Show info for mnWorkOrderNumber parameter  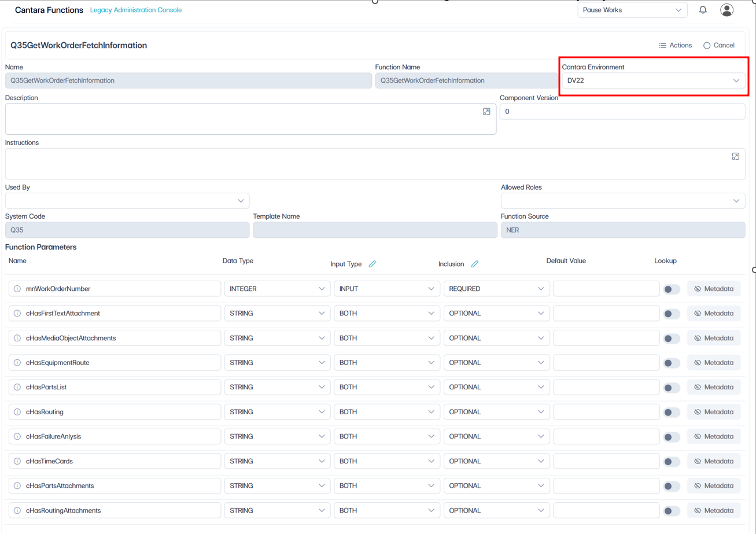click(x=17, y=289)
